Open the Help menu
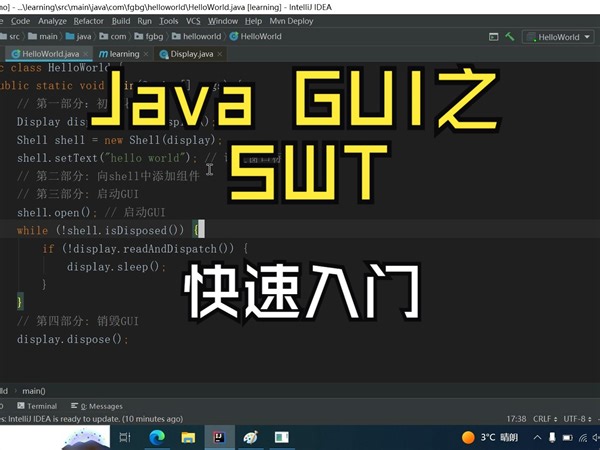 [x=253, y=21]
